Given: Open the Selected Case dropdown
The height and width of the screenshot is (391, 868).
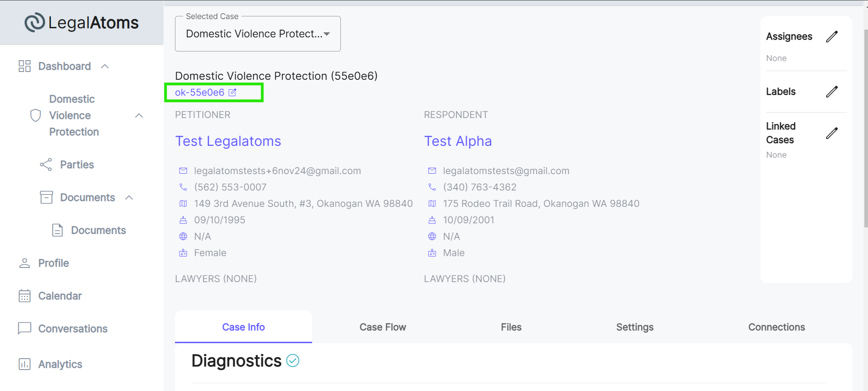Looking at the screenshot, I should click(x=258, y=34).
